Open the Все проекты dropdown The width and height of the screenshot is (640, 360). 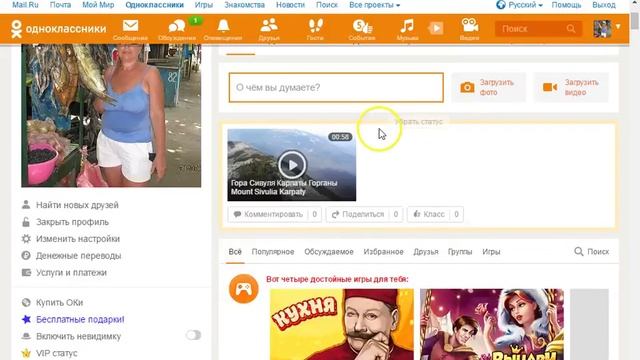click(374, 5)
